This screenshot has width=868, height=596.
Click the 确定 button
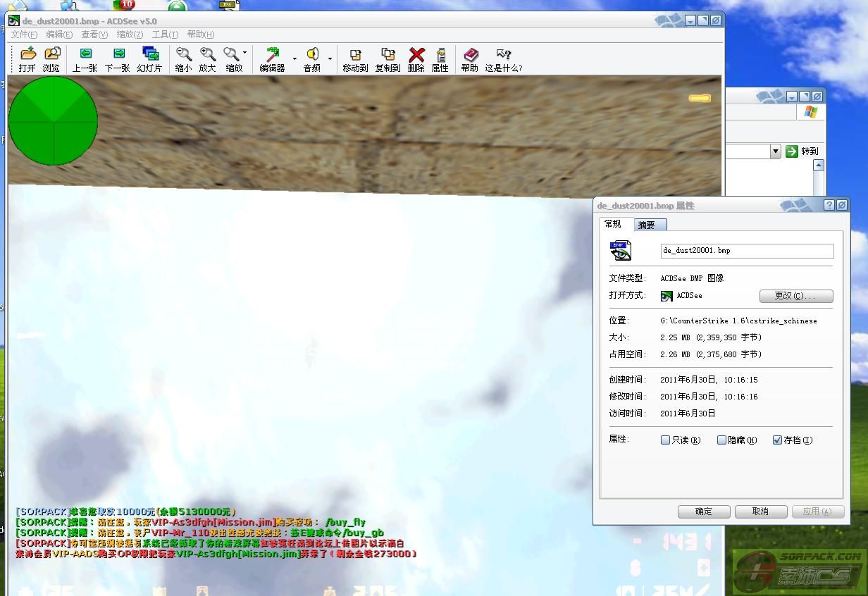pyautogui.click(x=703, y=511)
